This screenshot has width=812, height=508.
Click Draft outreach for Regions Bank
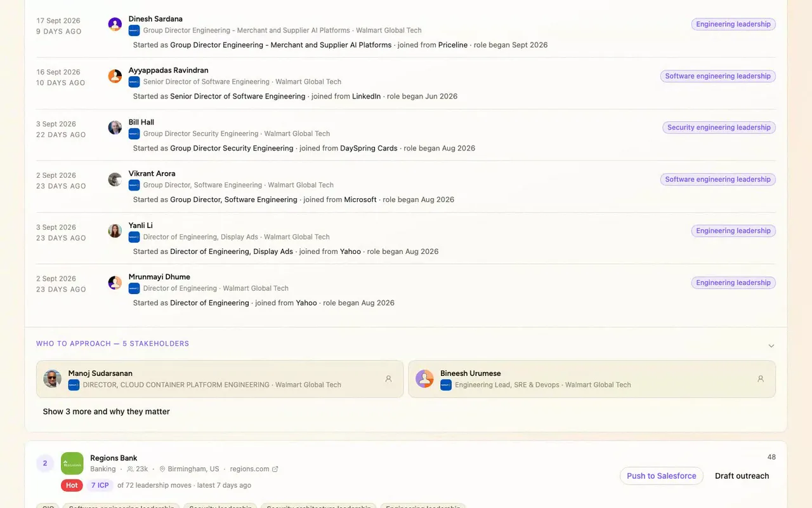pos(742,476)
